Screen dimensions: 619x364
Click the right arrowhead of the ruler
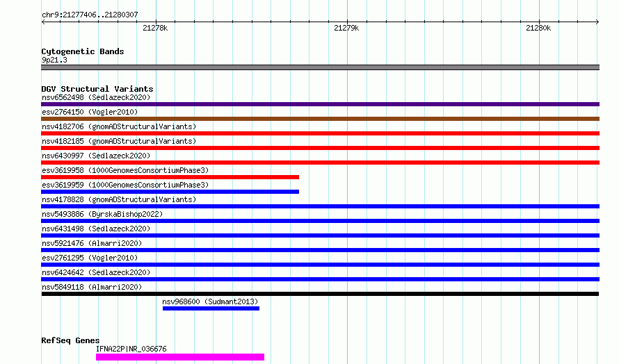coord(597,22)
